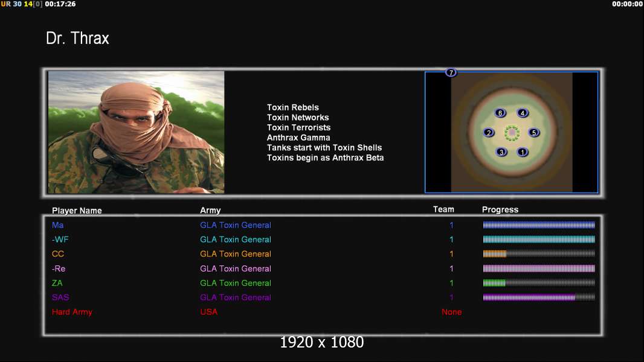Click the green ring at the map center
The height and width of the screenshot is (362, 644).
[512, 133]
